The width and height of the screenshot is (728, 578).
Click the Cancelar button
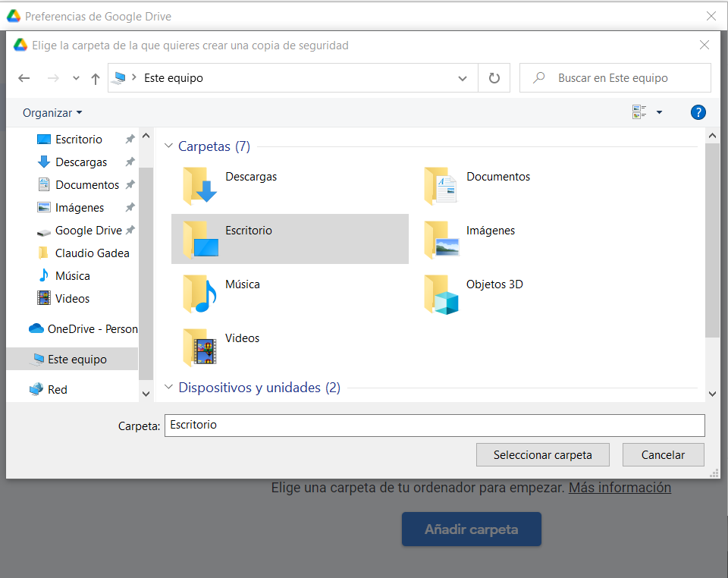pos(663,455)
